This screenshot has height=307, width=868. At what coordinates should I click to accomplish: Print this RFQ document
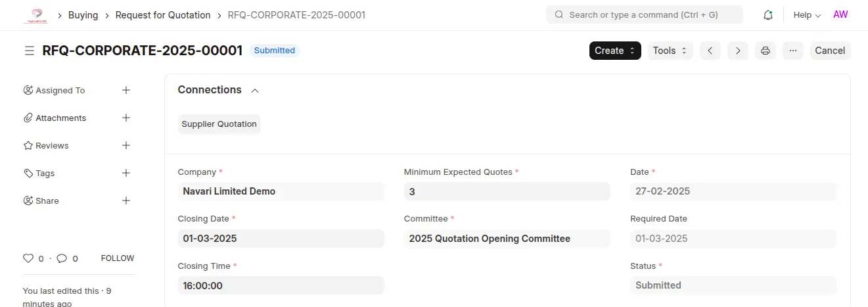click(765, 51)
